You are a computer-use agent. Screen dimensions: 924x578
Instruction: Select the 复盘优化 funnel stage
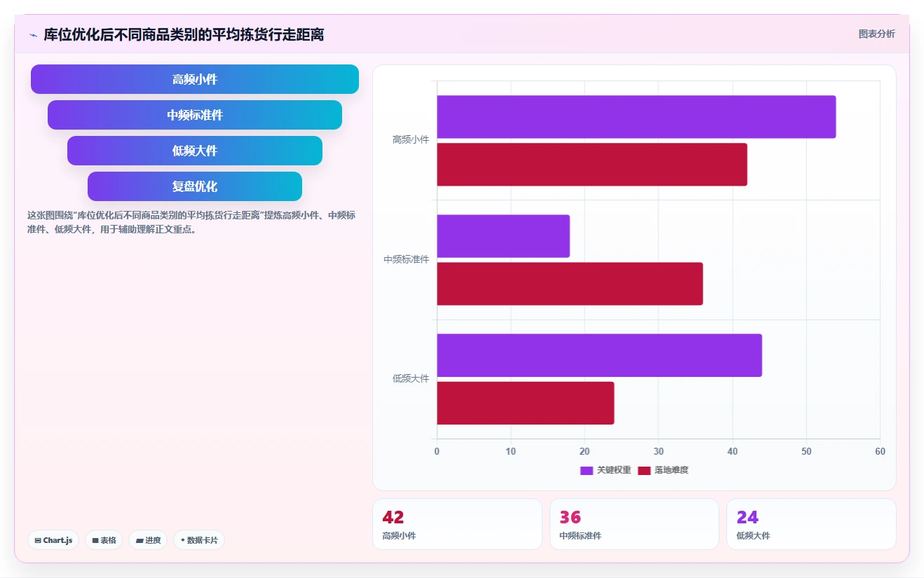pos(195,186)
